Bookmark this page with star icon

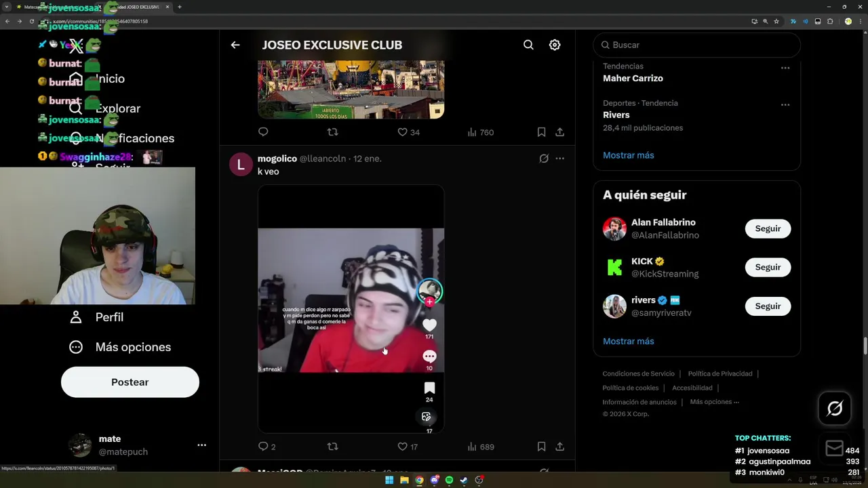776,21
